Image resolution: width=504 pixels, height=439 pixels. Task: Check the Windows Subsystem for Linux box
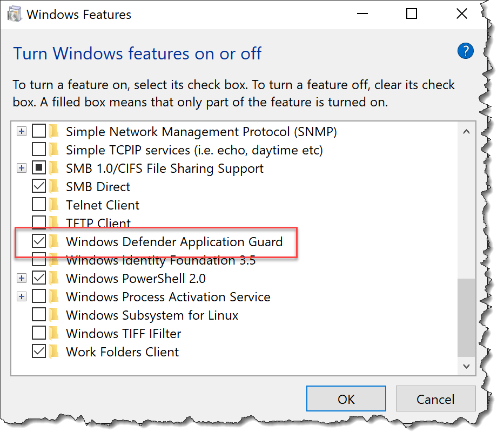[x=38, y=315]
